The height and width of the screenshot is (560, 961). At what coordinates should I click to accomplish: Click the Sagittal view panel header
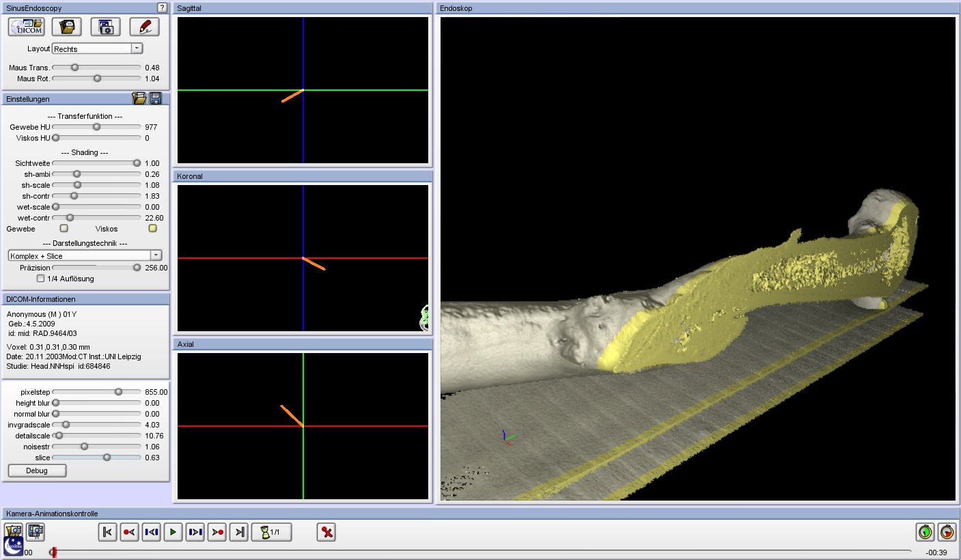coord(303,8)
